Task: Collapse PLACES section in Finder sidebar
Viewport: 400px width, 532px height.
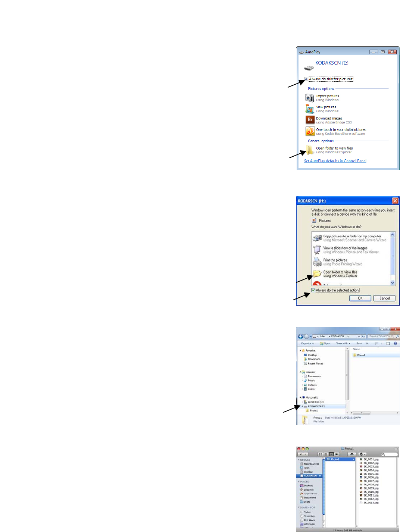Action: click(x=299, y=482)
